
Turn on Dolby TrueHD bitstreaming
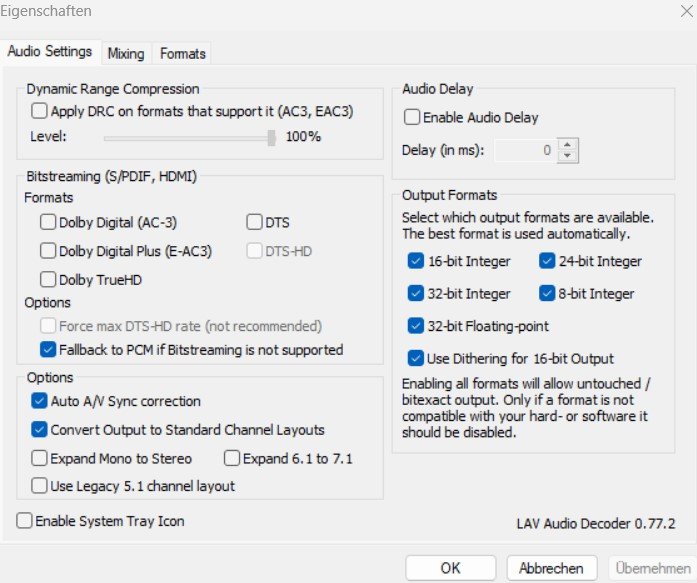coord(48,280)
